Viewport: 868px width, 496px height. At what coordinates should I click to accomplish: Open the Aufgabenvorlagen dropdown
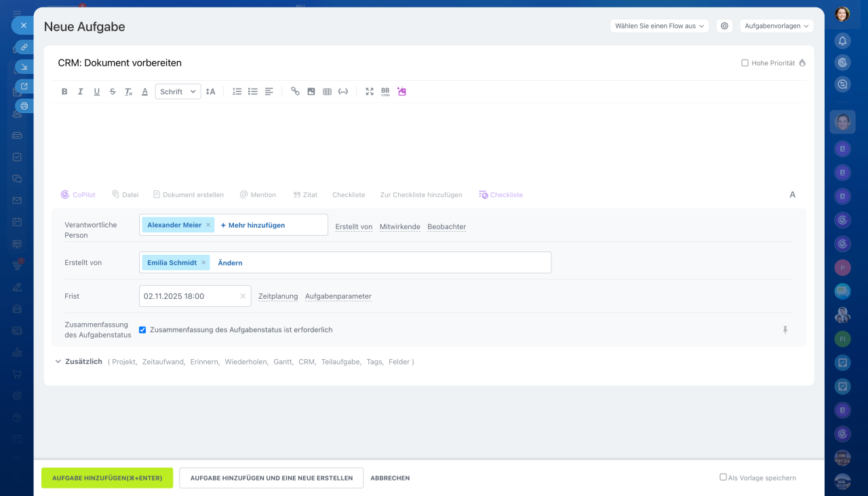click(776, 26)
